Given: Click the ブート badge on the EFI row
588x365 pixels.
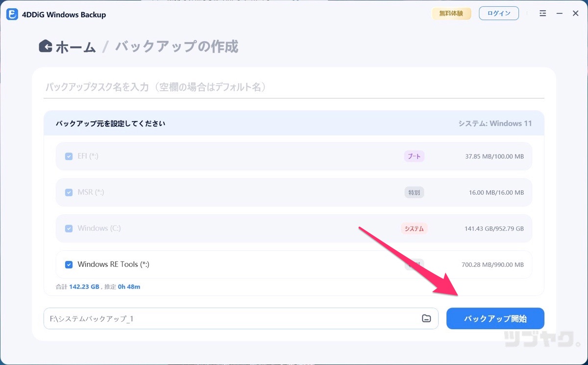Looking at the screenshot, I should [x=414, y=156].
